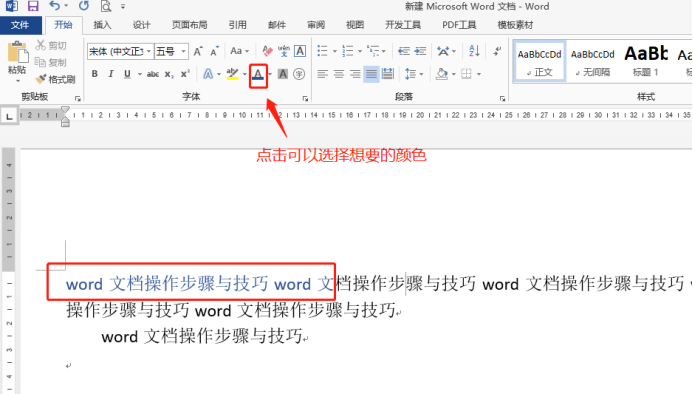Switch to the 页面布局 Page Layout tab
This screenshot has width=693, height=394.
pos(189,25)
